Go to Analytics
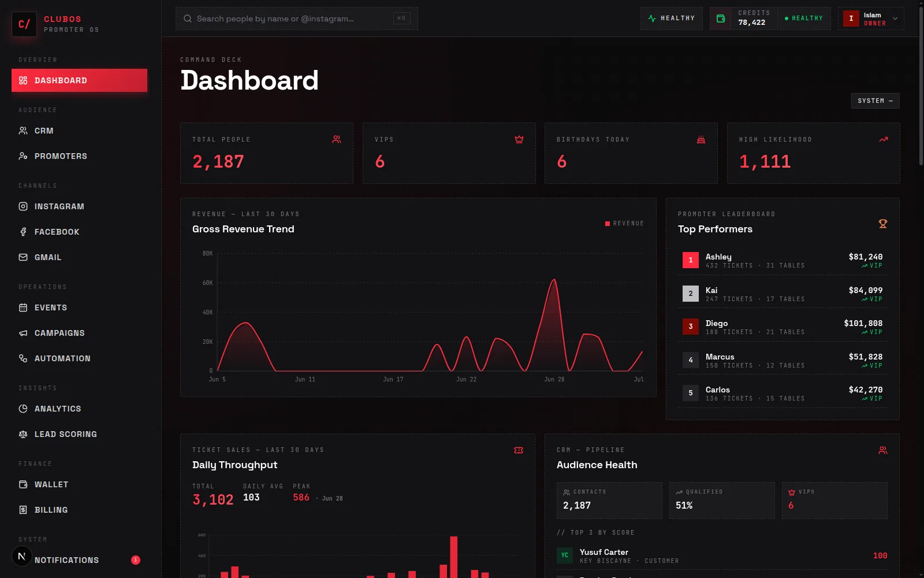 [x=79, y=409]
